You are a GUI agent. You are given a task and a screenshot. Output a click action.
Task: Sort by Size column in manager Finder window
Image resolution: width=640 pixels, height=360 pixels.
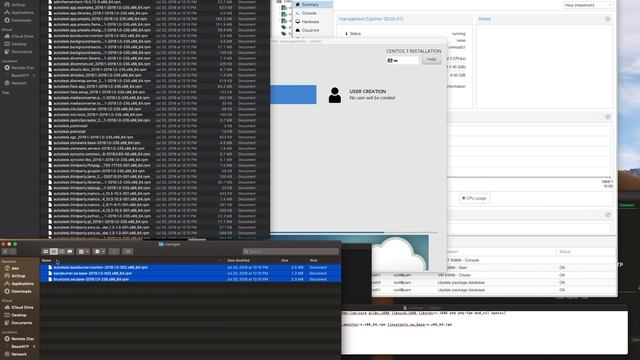284,260
